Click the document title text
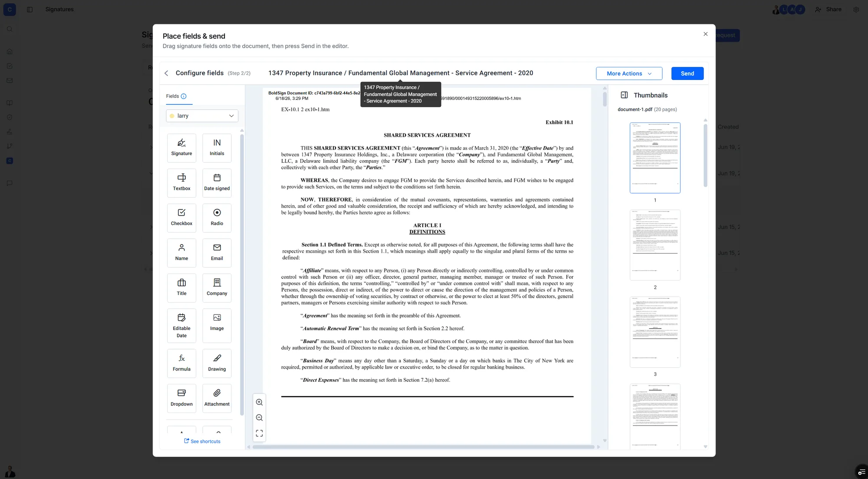Image resolution: width=868 pixels, height=479 pixels. [401, 73]
